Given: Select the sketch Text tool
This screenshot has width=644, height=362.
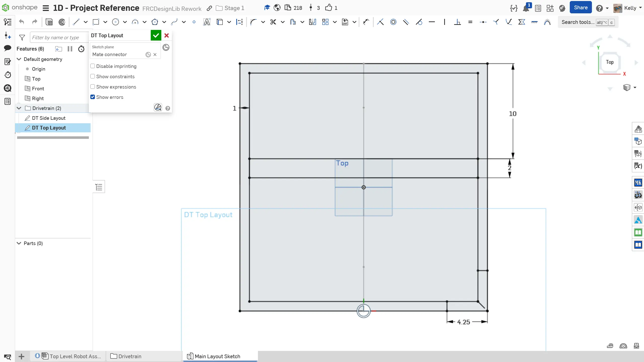Looking at the screenshot, I should [x=207, y=22].
